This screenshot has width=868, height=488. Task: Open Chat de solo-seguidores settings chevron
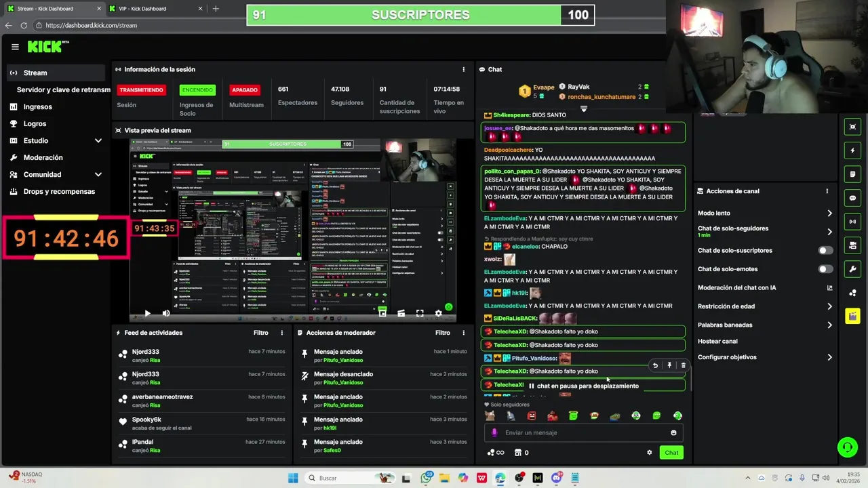(x=829, y=232)
